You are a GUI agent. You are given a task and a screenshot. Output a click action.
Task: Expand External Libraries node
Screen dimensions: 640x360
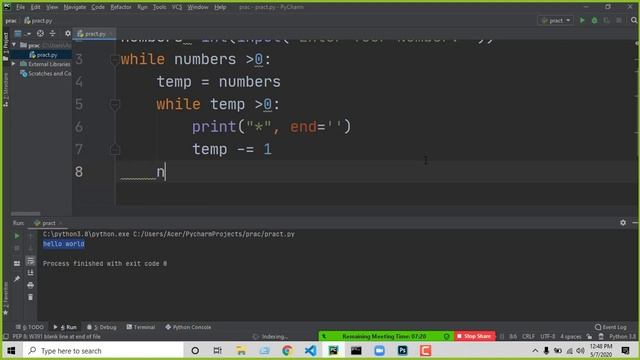point(13,64)
